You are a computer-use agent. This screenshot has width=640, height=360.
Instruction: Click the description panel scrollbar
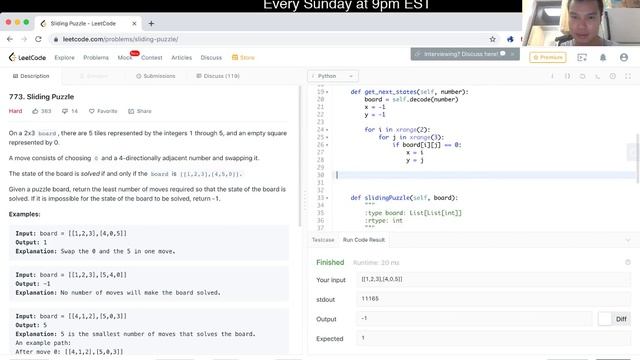click(300, 155)
